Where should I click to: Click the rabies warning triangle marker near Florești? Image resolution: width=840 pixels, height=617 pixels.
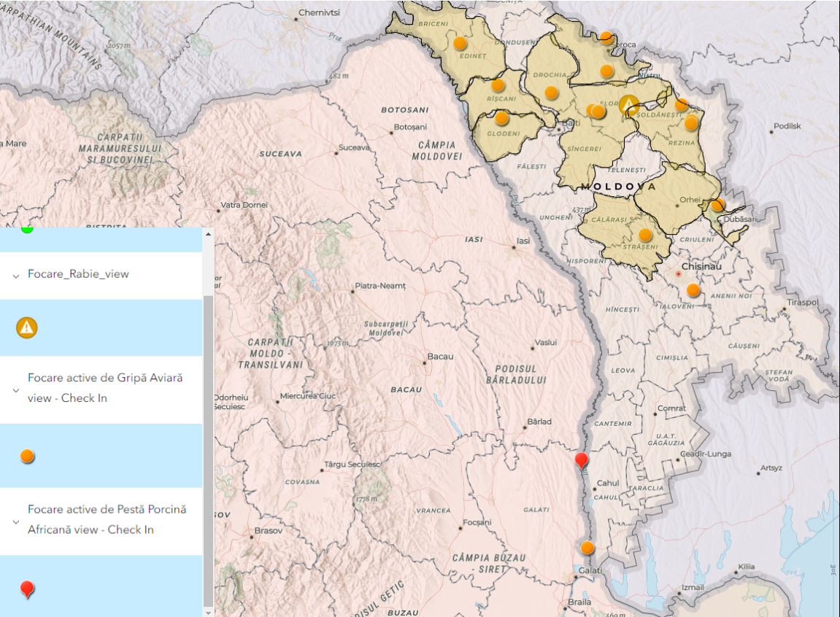coord(628,104)
